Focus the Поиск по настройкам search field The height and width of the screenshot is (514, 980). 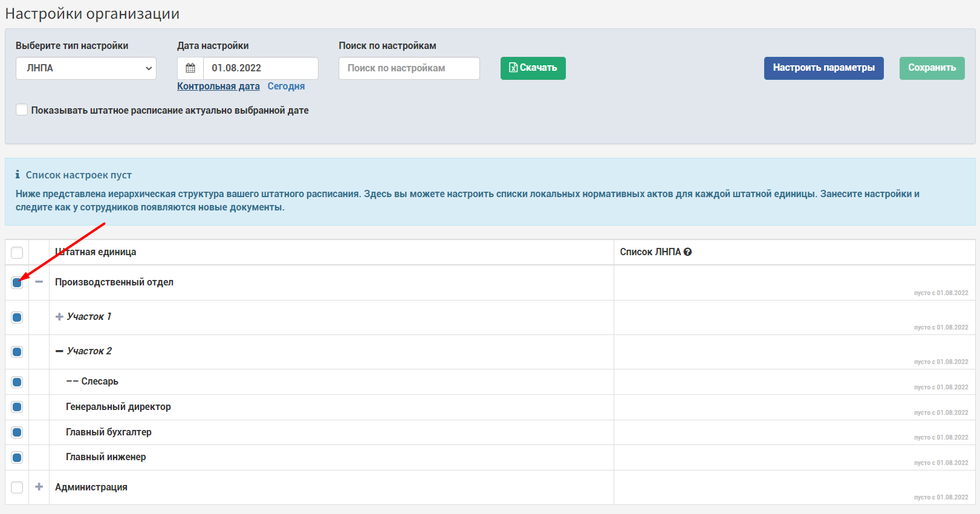[x=409, y=68]
